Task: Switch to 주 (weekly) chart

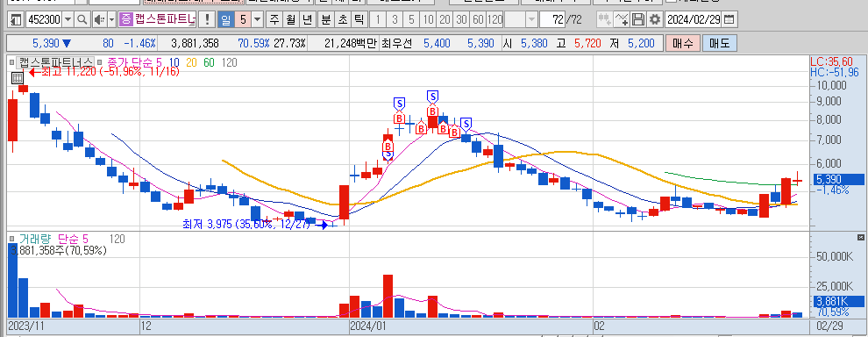Action: 274,20
